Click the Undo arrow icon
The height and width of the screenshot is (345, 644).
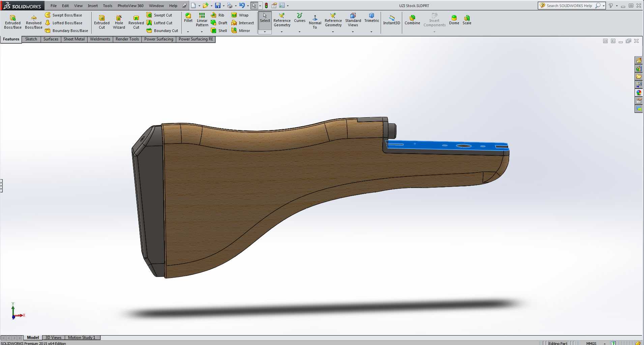(x=242, y=5)
